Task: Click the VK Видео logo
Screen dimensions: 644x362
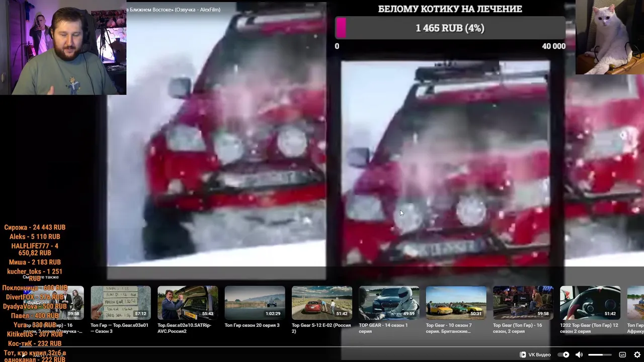Action: click(x=535, y=354)
